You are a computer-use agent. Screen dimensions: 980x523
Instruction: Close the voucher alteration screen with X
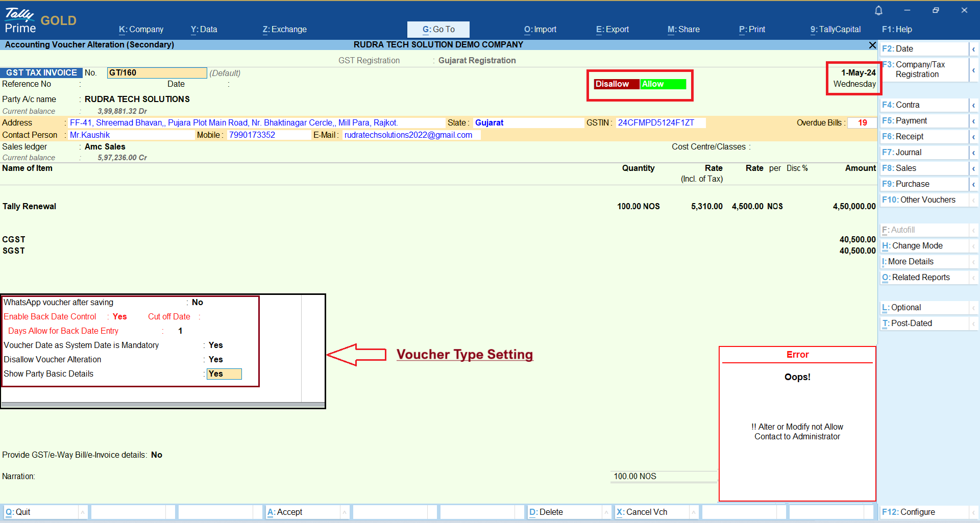[x=872, y=45]
